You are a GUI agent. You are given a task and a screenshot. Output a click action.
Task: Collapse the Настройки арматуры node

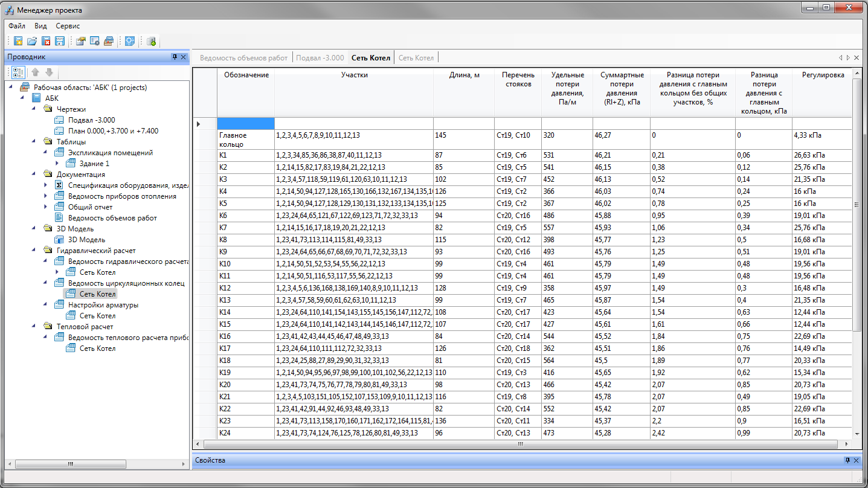pyautogui.click(x=47, y=305)
